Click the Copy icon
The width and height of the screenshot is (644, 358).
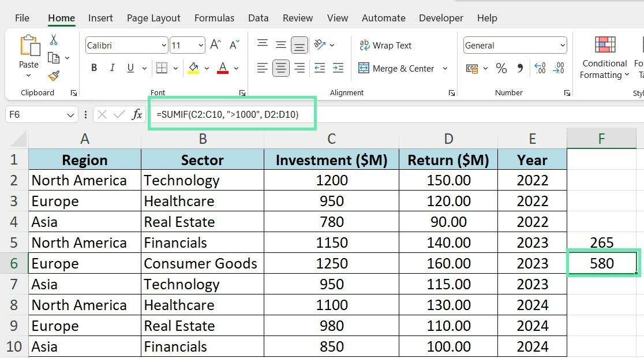[54, 58]
